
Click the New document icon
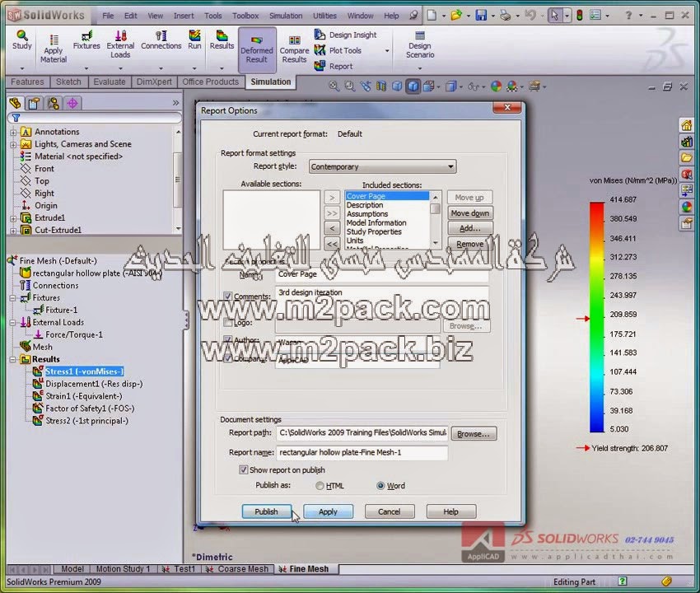pos(432,16)
